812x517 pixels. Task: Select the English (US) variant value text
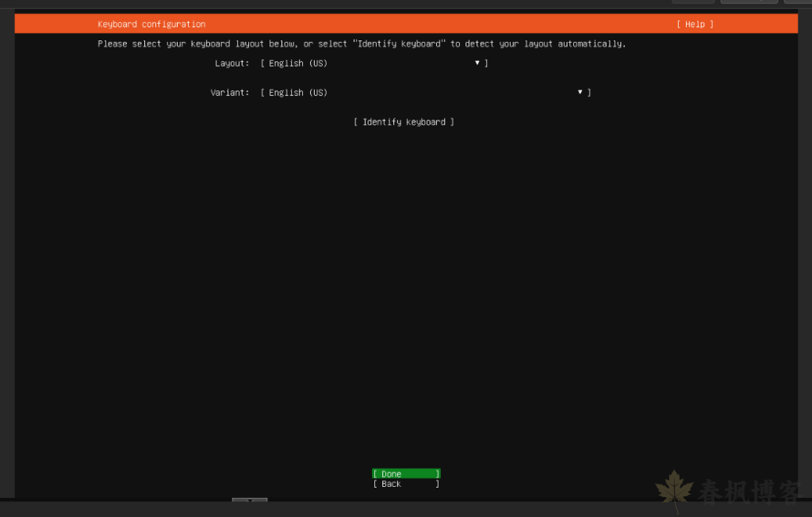(301, 92)
